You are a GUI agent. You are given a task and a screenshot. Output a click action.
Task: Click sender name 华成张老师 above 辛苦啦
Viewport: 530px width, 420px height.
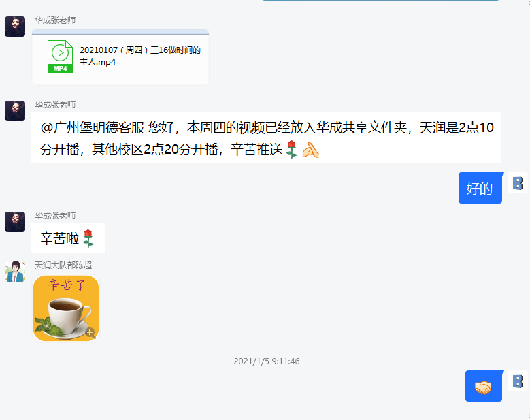click(x=54, y=216)
